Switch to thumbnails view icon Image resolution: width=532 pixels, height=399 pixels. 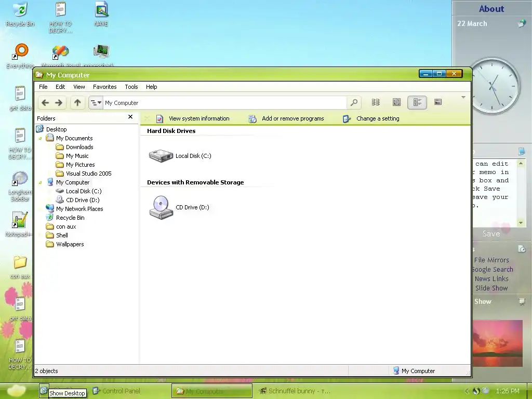[x=376, y=102]
